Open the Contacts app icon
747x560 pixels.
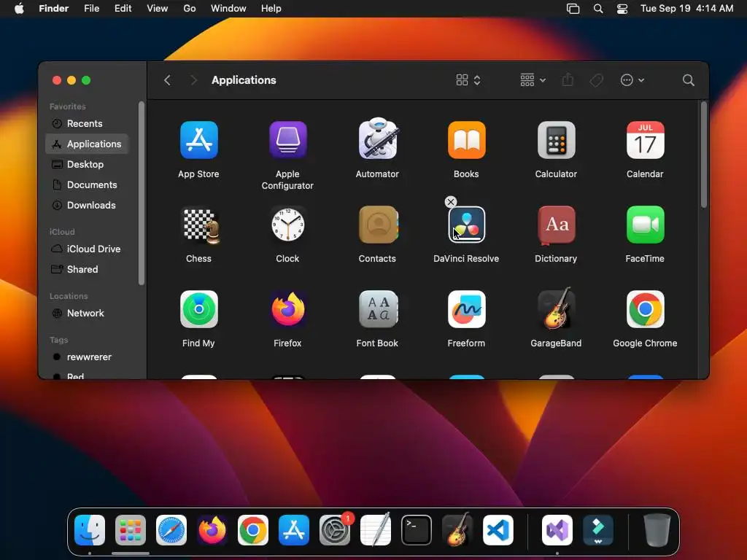tap(379, 225)
